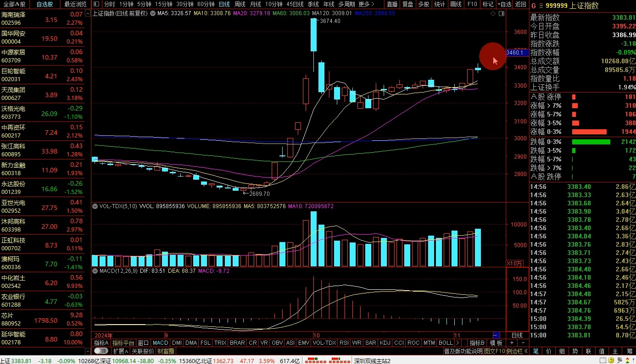Viewport: 636px width, 364px height.
Task: Open the 指标A menu
Action: (101, 343)
